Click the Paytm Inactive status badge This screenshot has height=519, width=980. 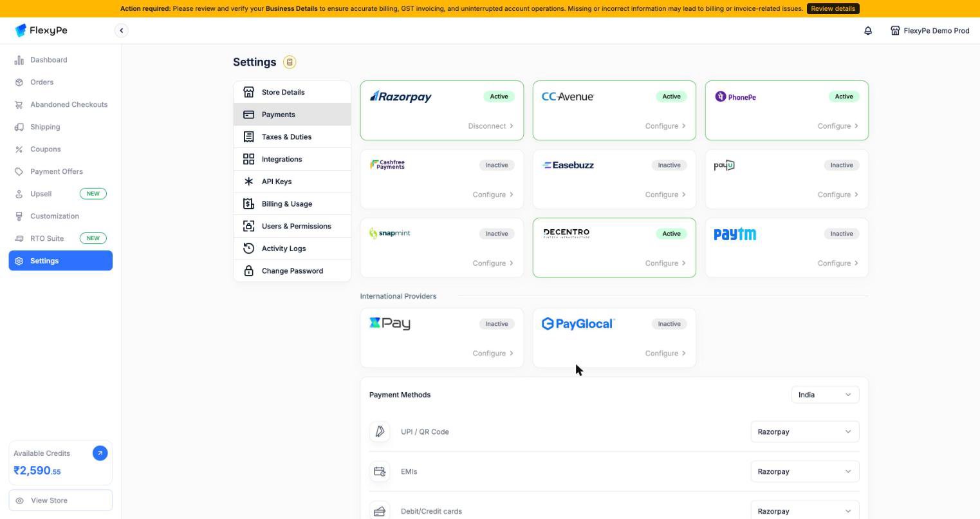[x=841, y=234]
